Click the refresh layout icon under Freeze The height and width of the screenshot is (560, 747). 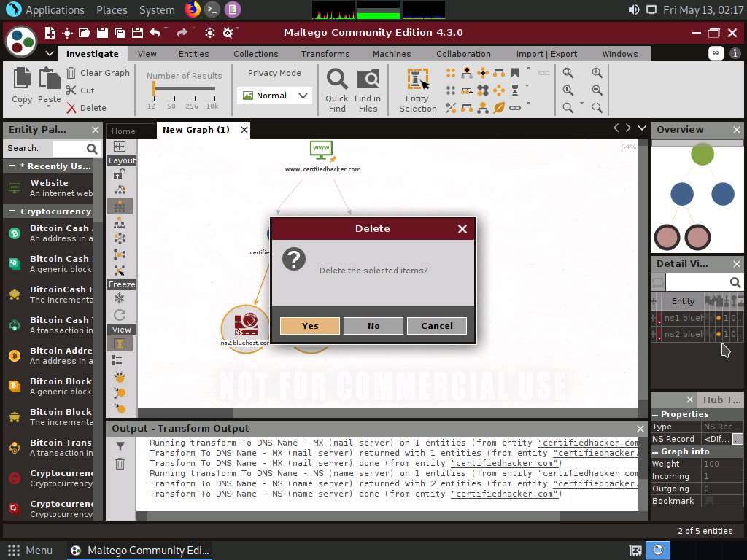[x=120, y=315]
